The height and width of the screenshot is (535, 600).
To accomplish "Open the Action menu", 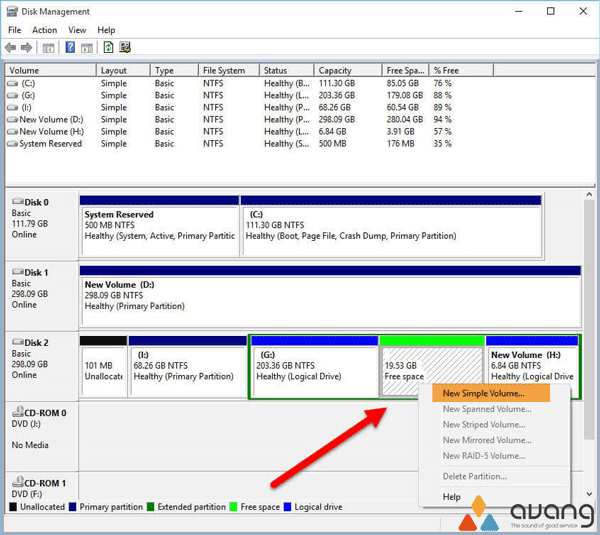I will click(44, 30).
